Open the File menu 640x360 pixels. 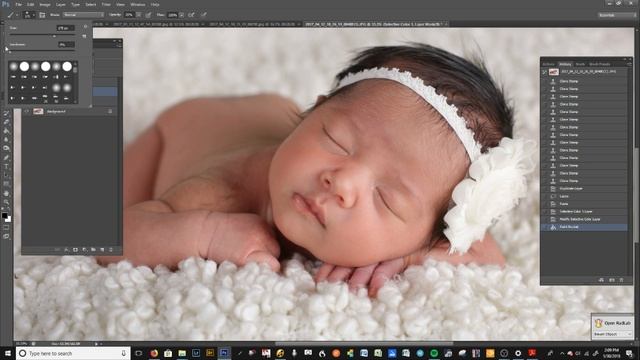19,4
